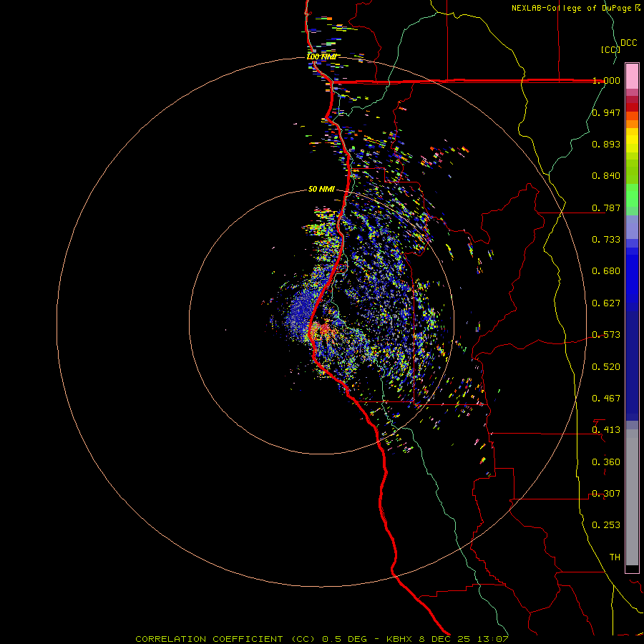Click the 0.573 scale value label
This screenshot has height=644, width=644.
pyautogui.click(x=606, y=335)
